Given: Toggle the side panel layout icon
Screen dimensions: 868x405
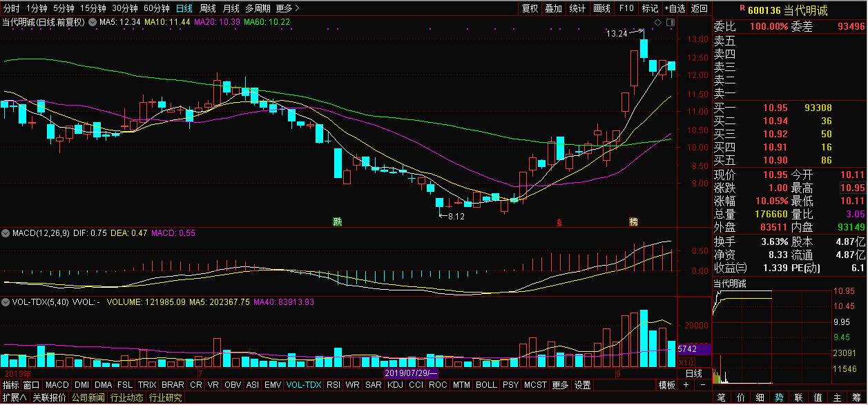Looking at the screenshot, I should [x=671, y=23].
